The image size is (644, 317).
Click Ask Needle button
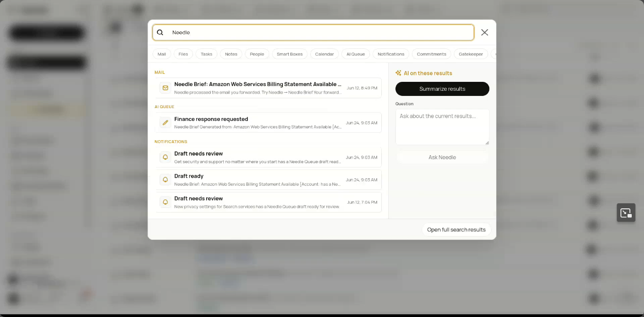click(x=442, y=157)
